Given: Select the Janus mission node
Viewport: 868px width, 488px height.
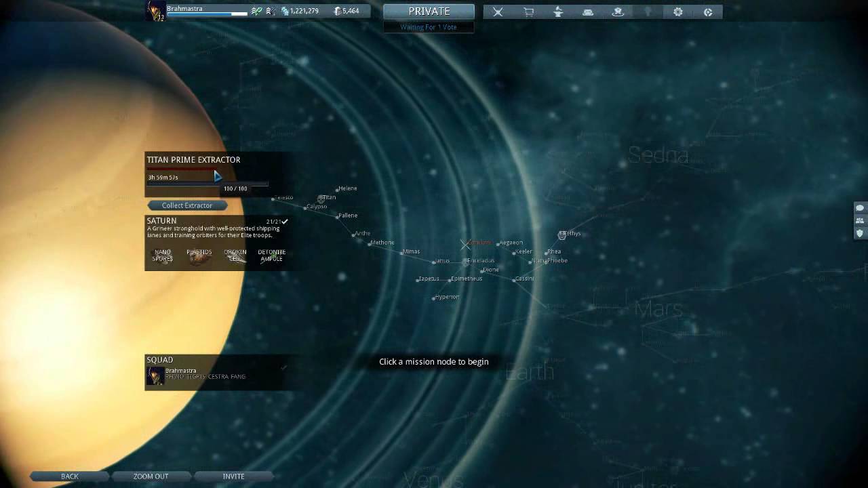Looking at the screenshot, I should pyautogui.click(x=433, y=262).
